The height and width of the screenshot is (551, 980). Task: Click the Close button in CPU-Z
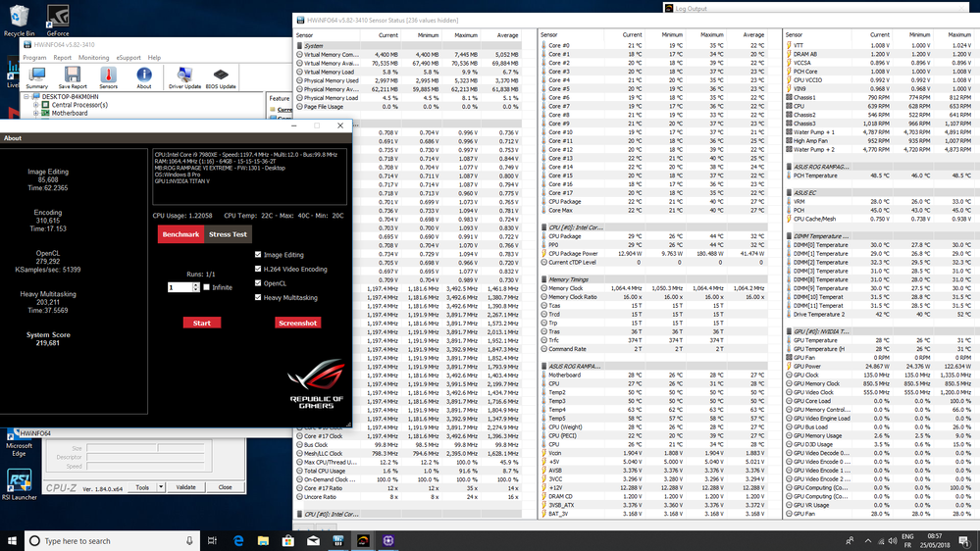pos(225,487)
